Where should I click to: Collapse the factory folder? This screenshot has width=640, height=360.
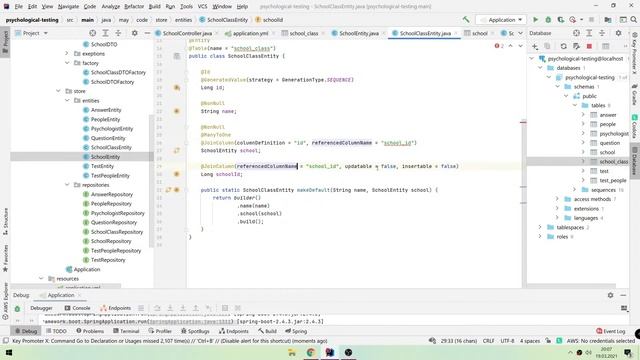tap(67, 63)
